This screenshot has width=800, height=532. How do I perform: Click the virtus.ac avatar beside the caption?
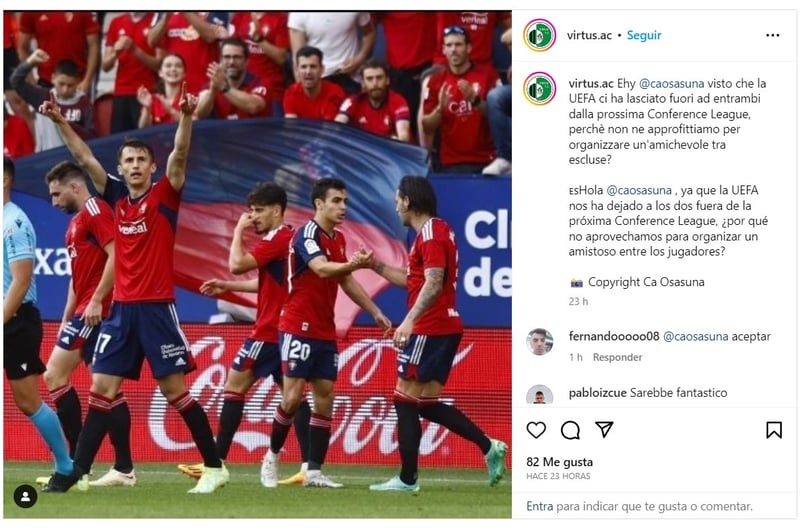click(539, 88)
